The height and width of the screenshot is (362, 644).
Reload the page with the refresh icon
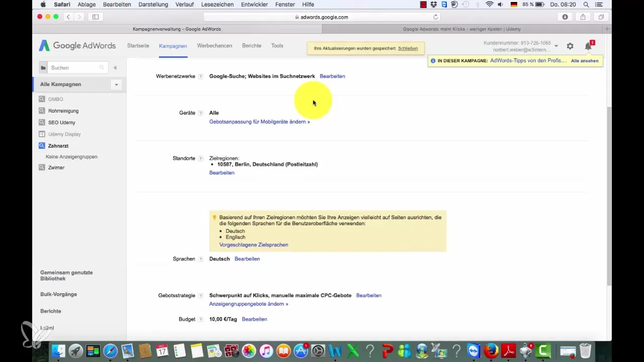(436, 17)
